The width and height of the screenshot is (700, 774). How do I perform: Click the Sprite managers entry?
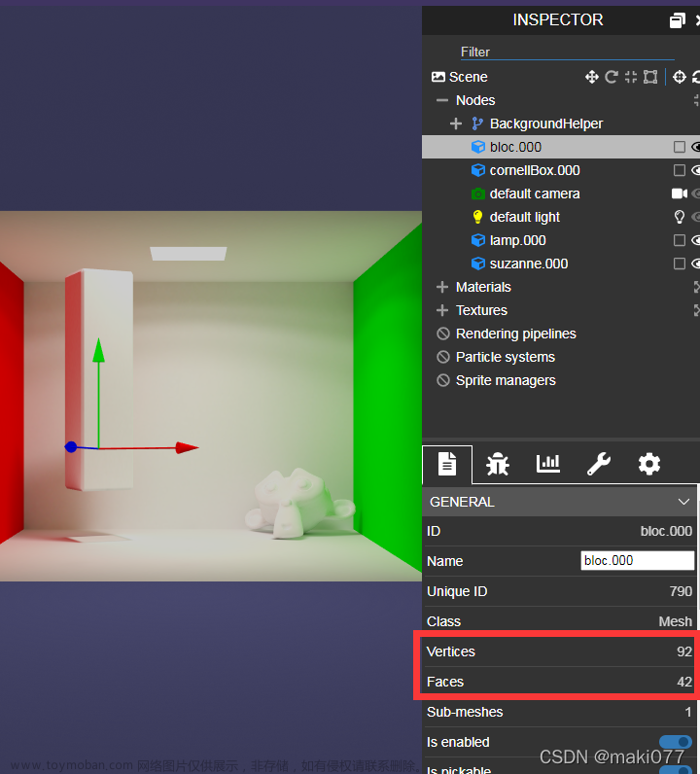point(506,380)
